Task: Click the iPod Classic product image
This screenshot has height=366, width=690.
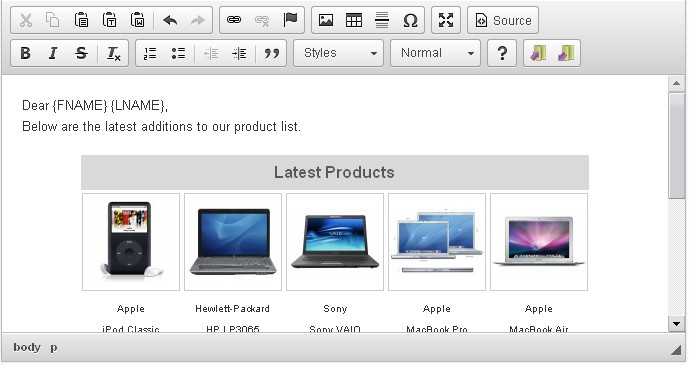Action: (x=131, y=242)
